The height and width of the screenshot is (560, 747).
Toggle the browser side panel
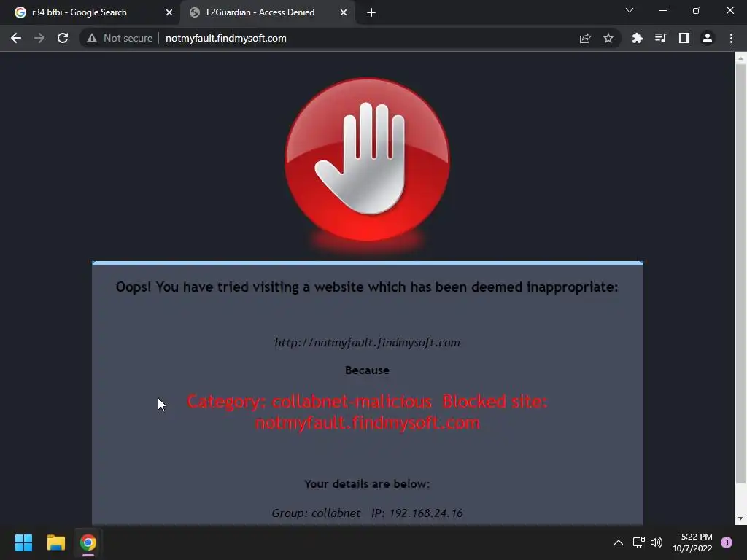[x=684, y=38]
